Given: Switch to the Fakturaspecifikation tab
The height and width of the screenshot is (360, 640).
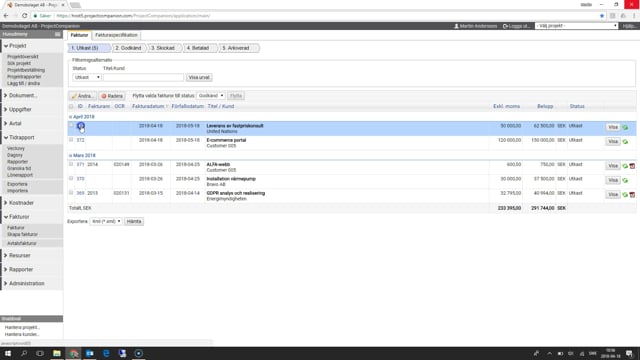Looking at the screenshot, I should [116, 35].
